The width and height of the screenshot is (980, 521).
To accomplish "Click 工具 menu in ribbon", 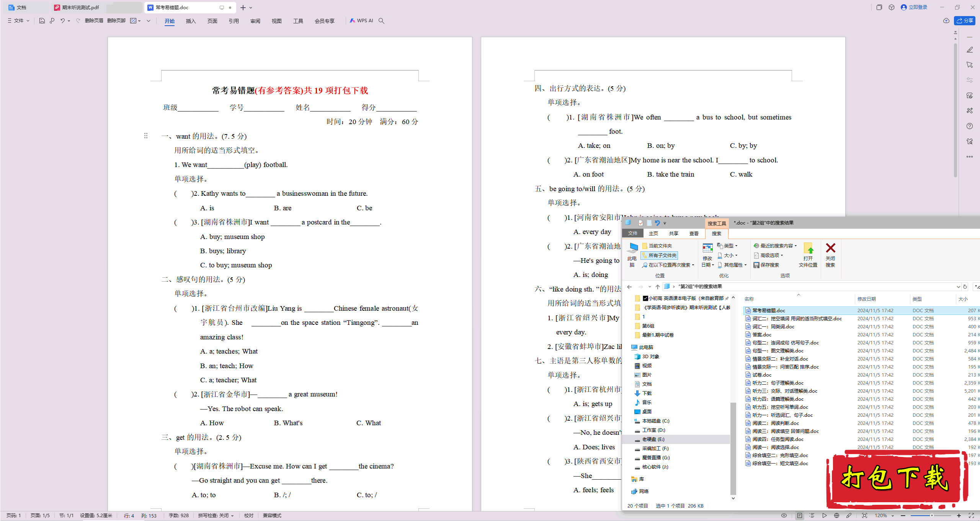I will [x=298, y=21].
